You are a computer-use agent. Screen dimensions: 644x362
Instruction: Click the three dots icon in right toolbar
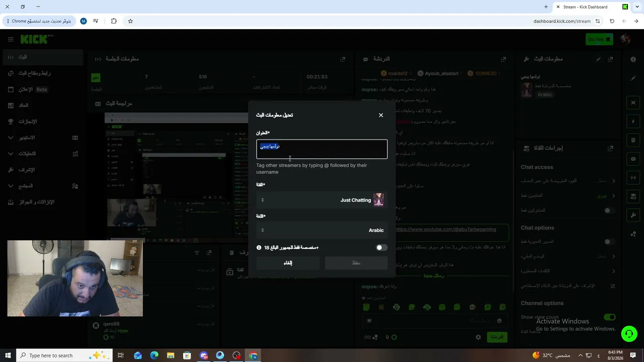pos(633,234)
